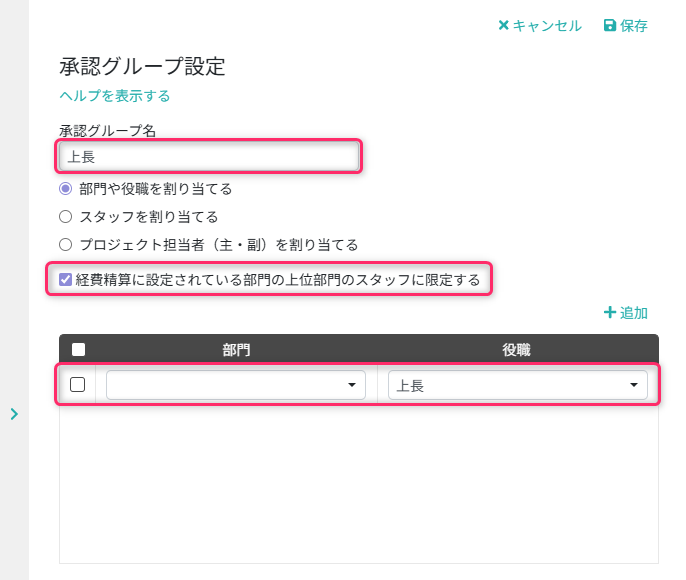686x580 pixels.
Task: Click the 追加 label to add a row
Action: (634, 313)
